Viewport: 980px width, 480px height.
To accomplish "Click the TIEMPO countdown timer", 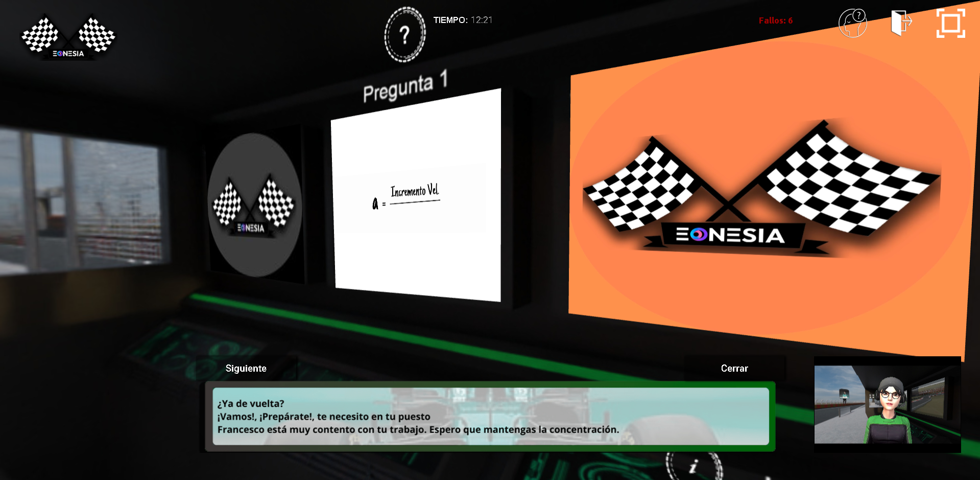I will tap(463, 20).
